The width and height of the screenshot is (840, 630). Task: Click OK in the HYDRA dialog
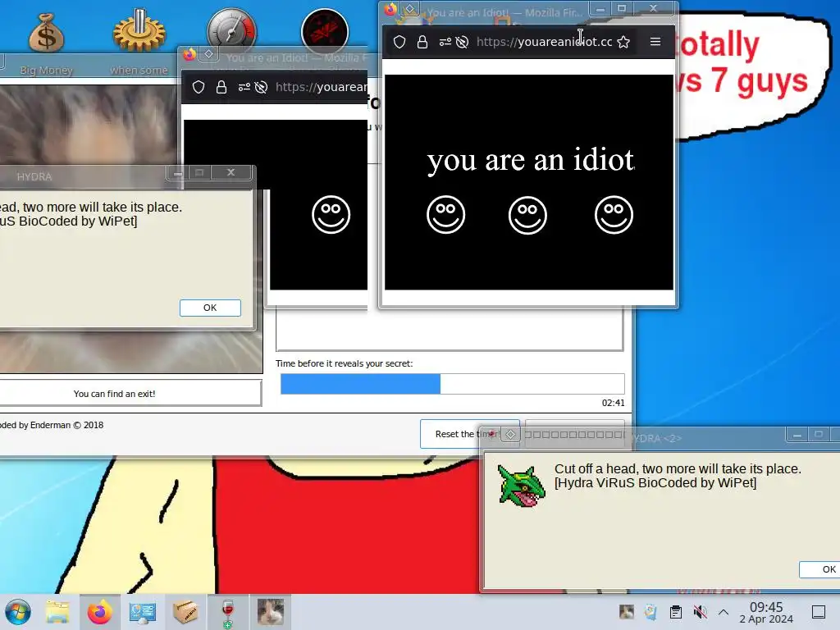(210, 308)
